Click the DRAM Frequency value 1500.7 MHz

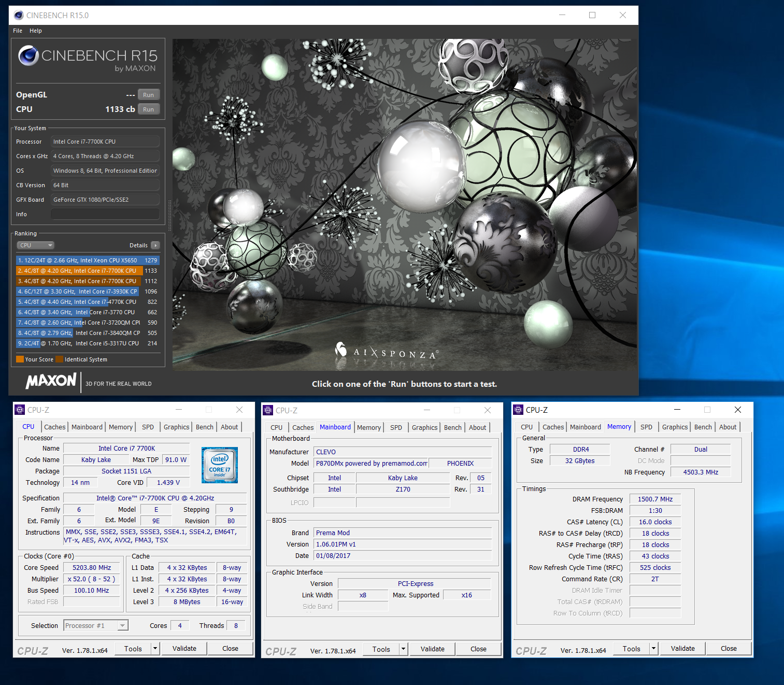point(655,499)
